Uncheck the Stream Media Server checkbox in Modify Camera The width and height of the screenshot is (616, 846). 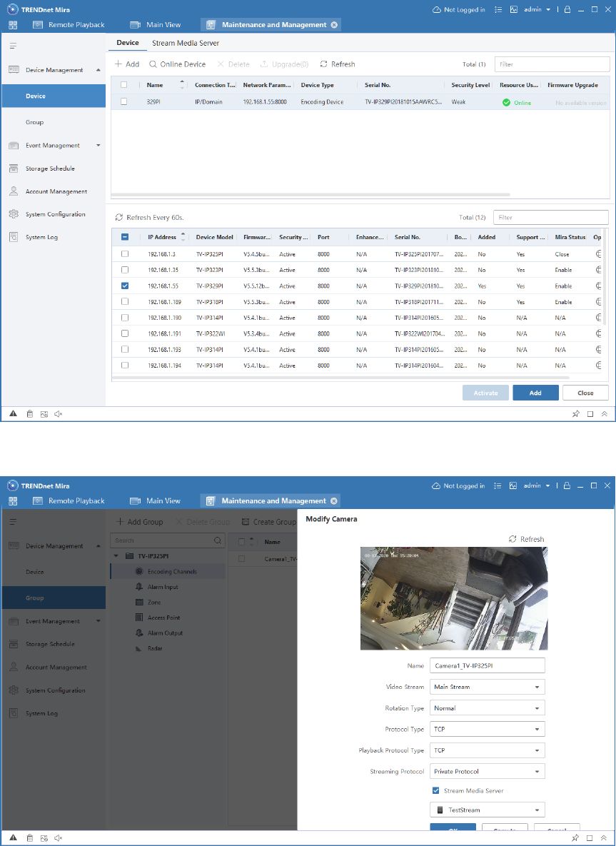(436, 790)
